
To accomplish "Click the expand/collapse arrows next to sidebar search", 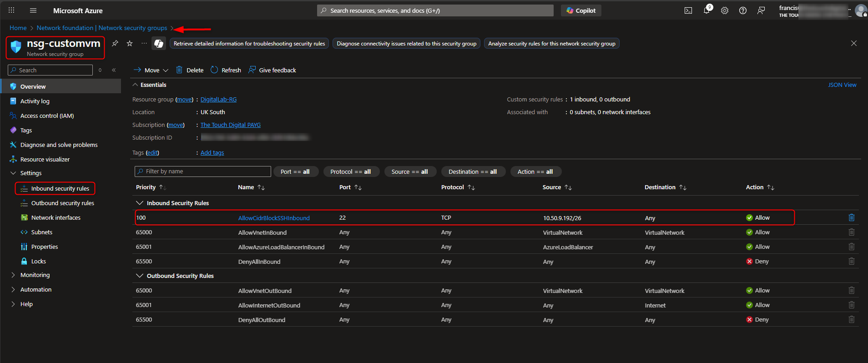I will click(x=100, y=70).
